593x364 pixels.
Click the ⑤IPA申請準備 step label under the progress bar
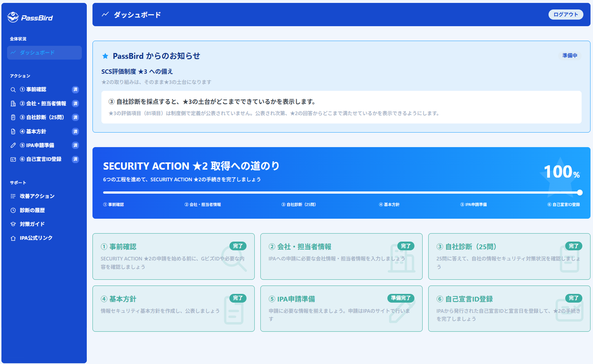[x=474, y=204]
